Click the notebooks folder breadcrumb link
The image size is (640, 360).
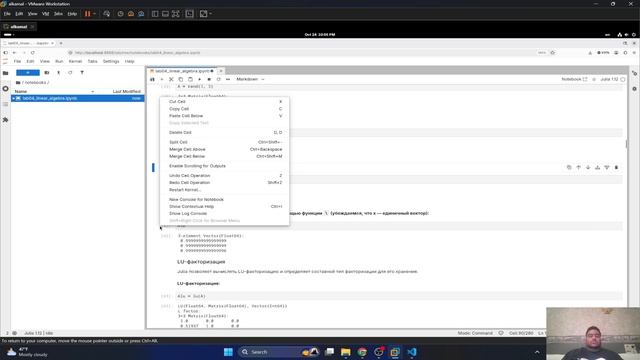pyautogui.click(x=35, y=82)
